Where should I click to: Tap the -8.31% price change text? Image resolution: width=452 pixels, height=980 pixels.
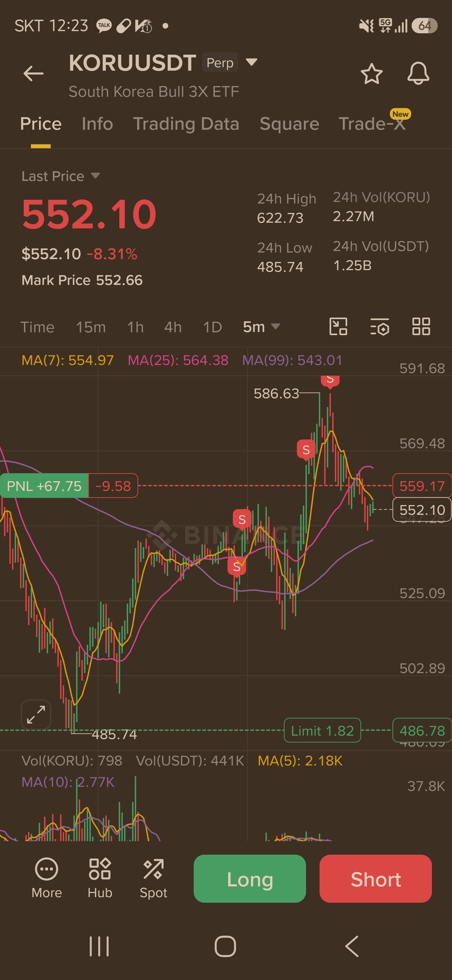[112, 254]
